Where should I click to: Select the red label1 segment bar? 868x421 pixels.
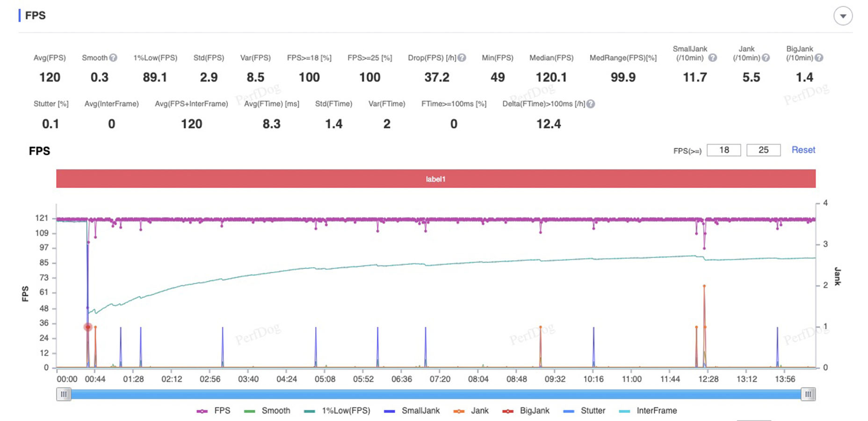point(435,179)
